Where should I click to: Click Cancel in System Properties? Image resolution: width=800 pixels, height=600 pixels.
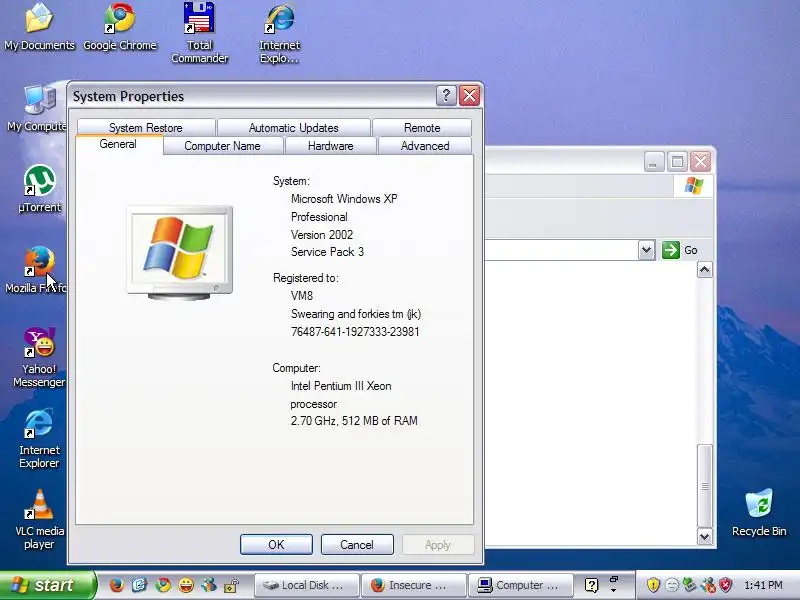(357, 544)
